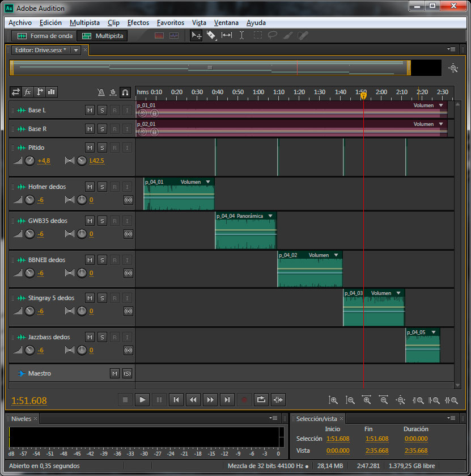Open Volumen dropdown on clip p_04_02

coord(336,255)
